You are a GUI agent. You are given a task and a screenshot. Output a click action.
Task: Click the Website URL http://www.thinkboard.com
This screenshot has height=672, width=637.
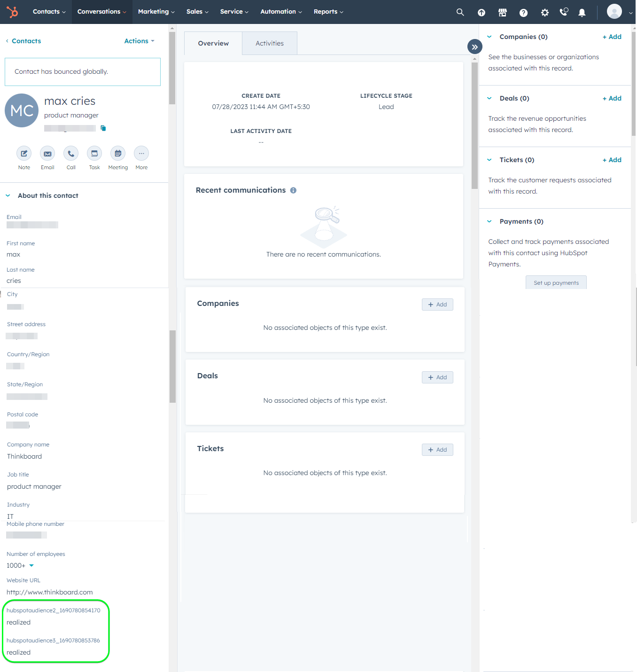50,592
